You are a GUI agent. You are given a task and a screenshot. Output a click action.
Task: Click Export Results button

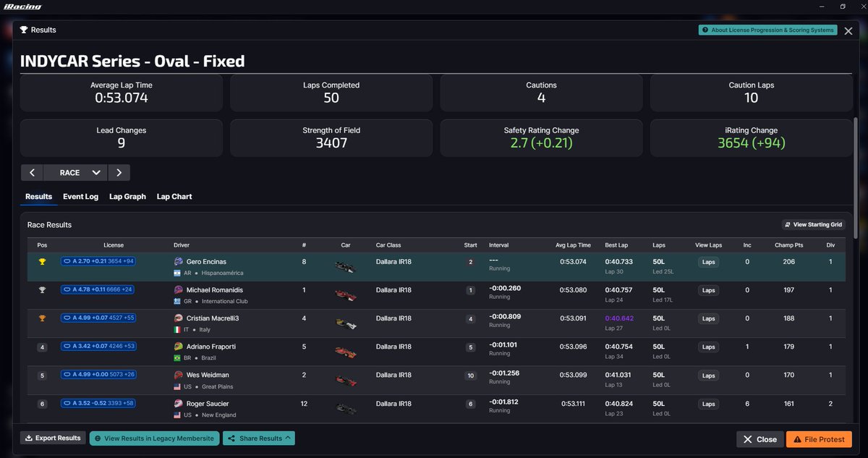click(53, 438)
